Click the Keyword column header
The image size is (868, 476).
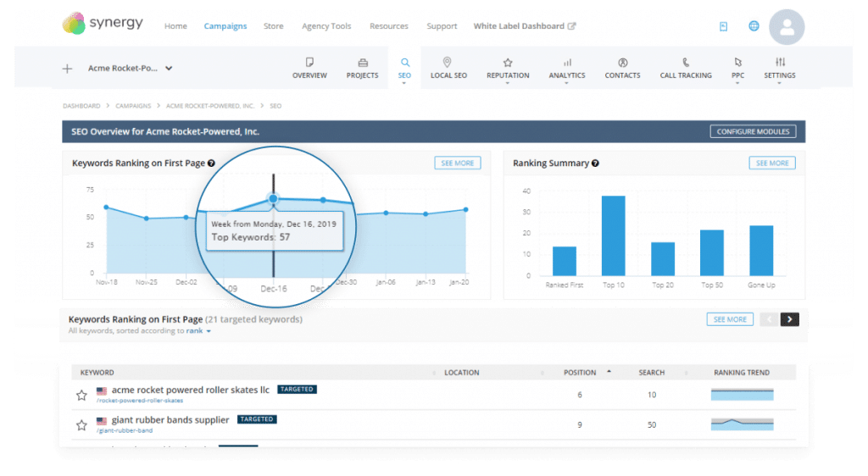[x=97, y=373]
